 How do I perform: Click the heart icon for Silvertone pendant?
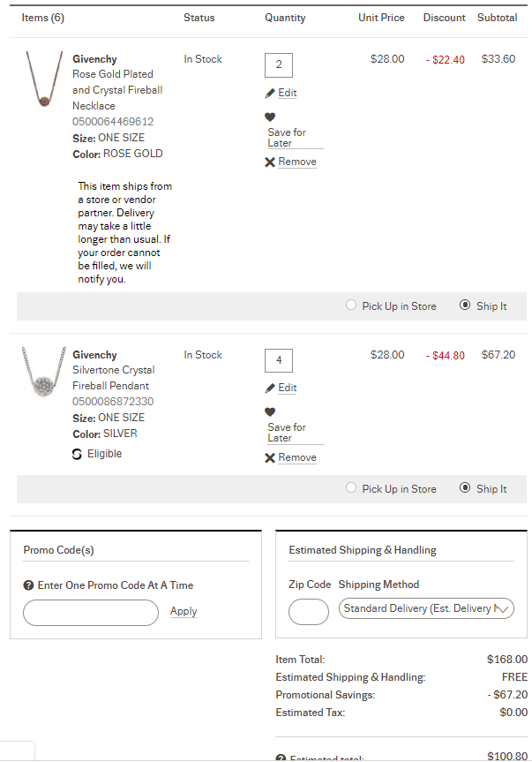tap(270, 411)
